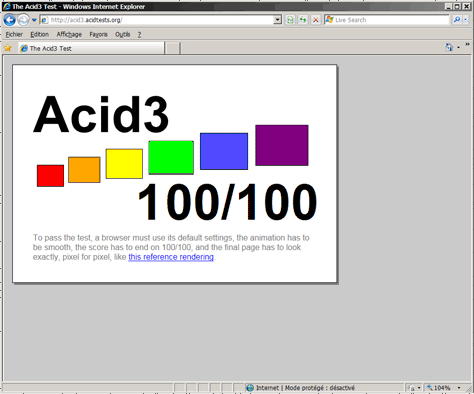The height and width of the screenshot is (394, 474).
Task: Open the ? help menu
Action: [139, 34]
